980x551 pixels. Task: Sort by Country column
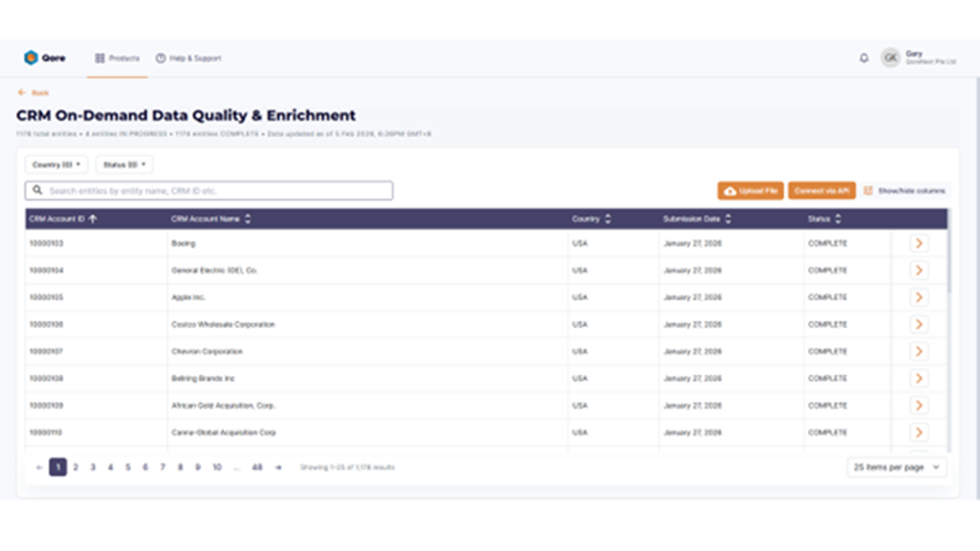pyautogui.click(x=591, y=219)
